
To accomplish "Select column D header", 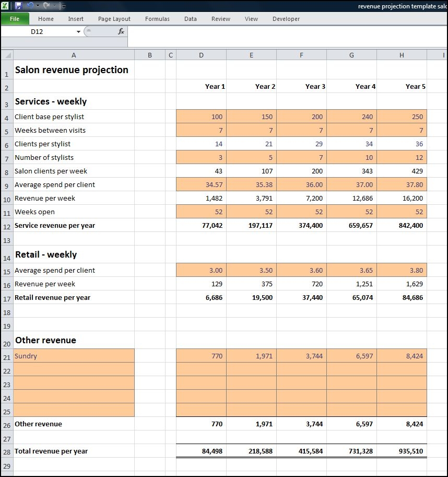I will [201, 55].
